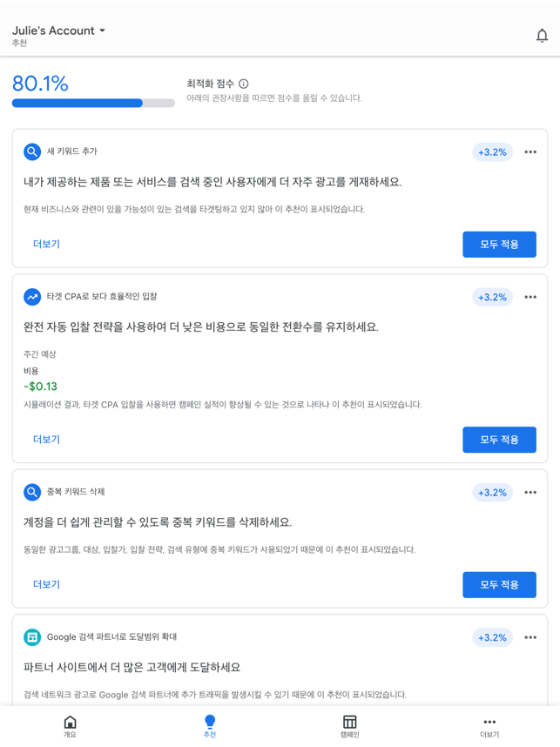Switch to the 캠페인 tab
560x747 pixels.
pos(350,726)
